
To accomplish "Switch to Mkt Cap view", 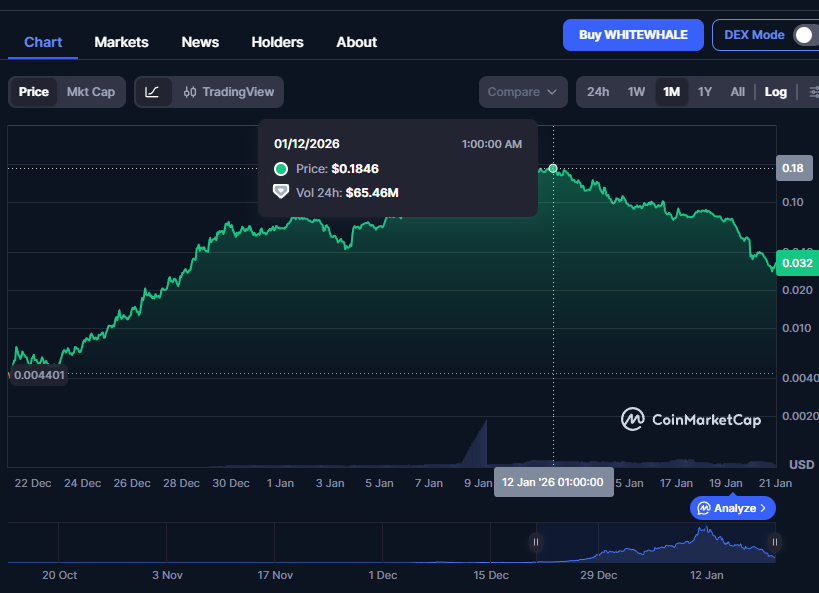I will (x=91, y=92).
